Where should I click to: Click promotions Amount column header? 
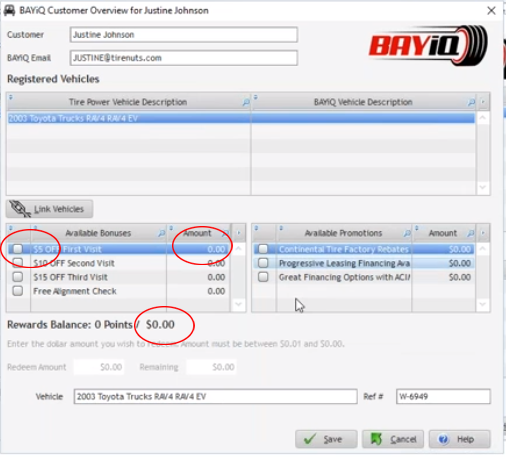pyautogui.click(x=443, y=233)
